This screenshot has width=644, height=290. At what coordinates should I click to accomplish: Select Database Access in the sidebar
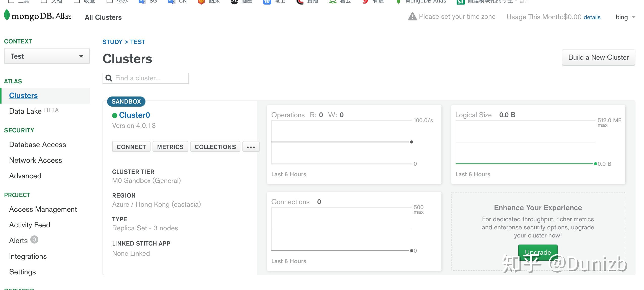[x=37, y=144]
